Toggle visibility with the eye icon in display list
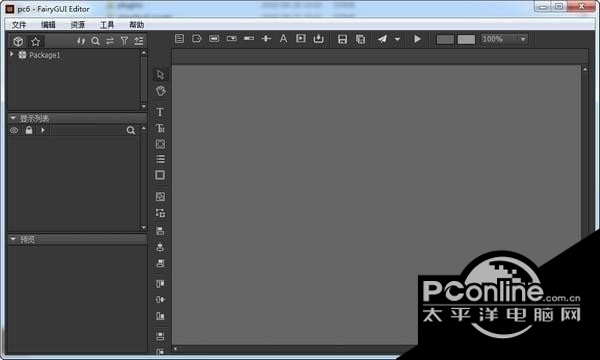 (x=14, y=130)
